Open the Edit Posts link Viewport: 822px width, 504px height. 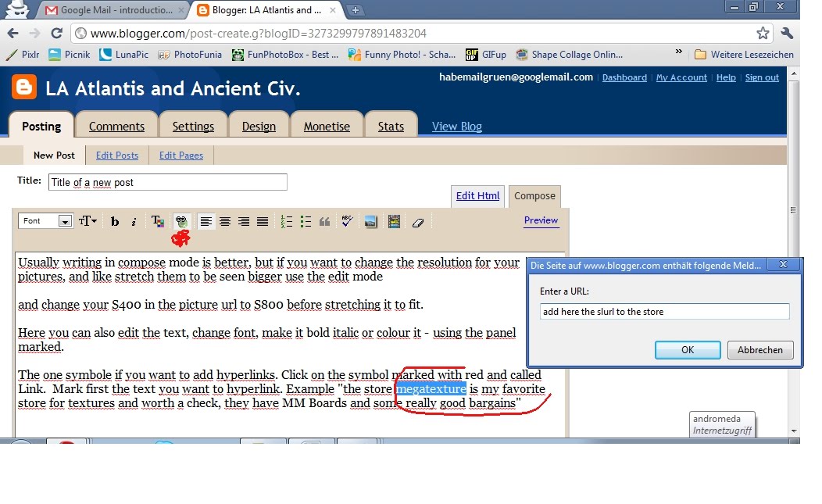pos(117,155)
